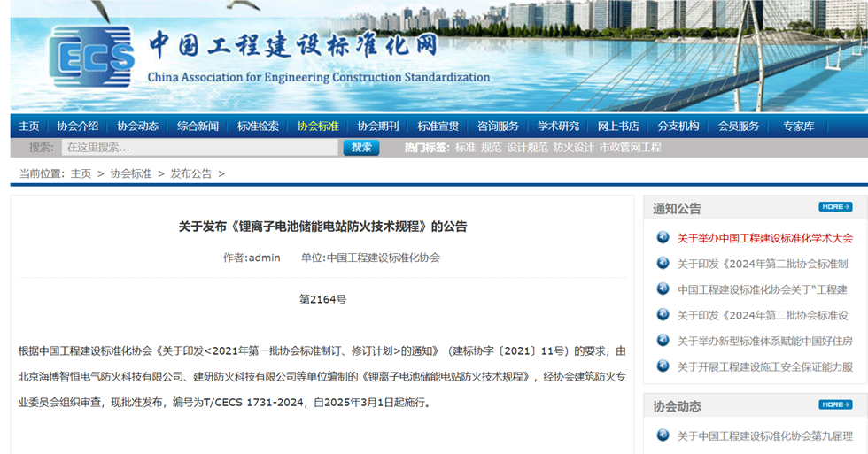Navigate to 发布公告 in the breadcrumb
Image resolution: width=868 pixels, height=454 pixels.
point(191,173)
